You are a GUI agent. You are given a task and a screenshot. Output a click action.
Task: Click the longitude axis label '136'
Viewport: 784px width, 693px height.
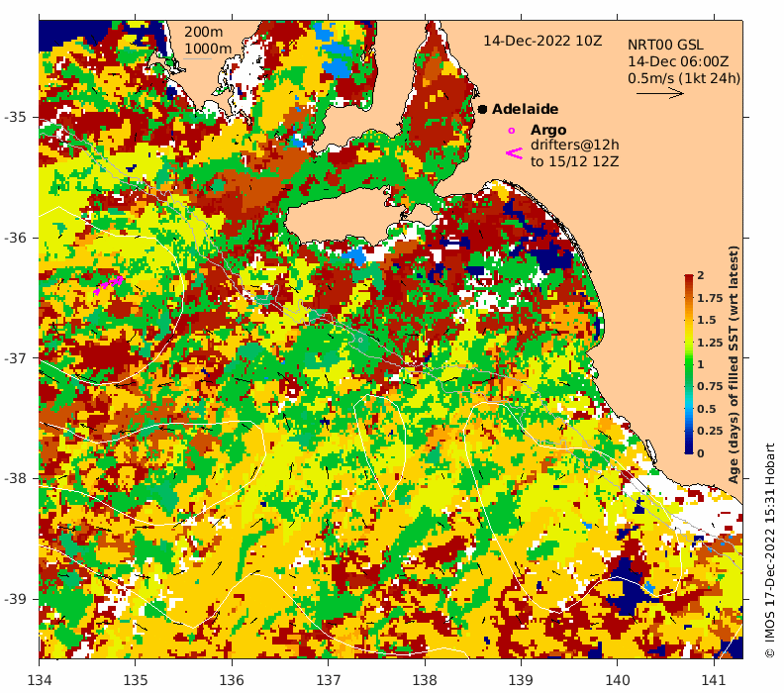click(x=232, y=680)
